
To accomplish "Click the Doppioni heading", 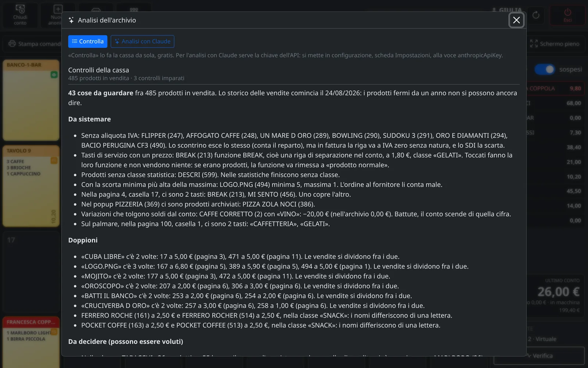I will point(83,240).
